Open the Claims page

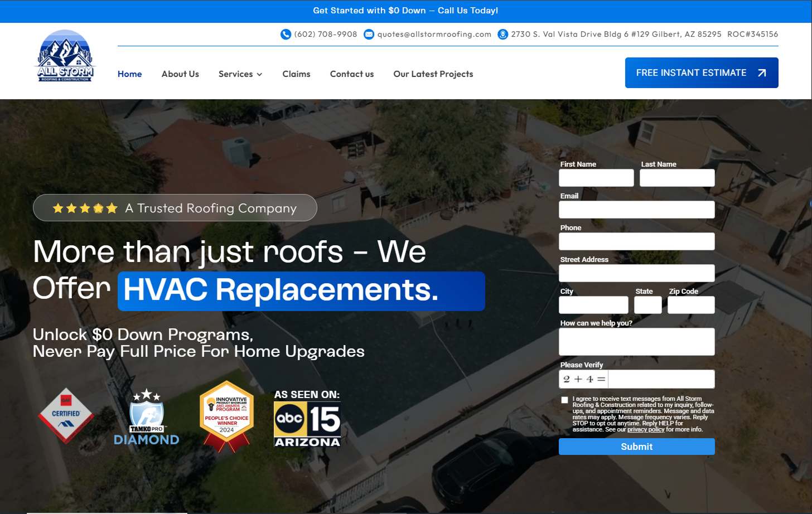296,74
